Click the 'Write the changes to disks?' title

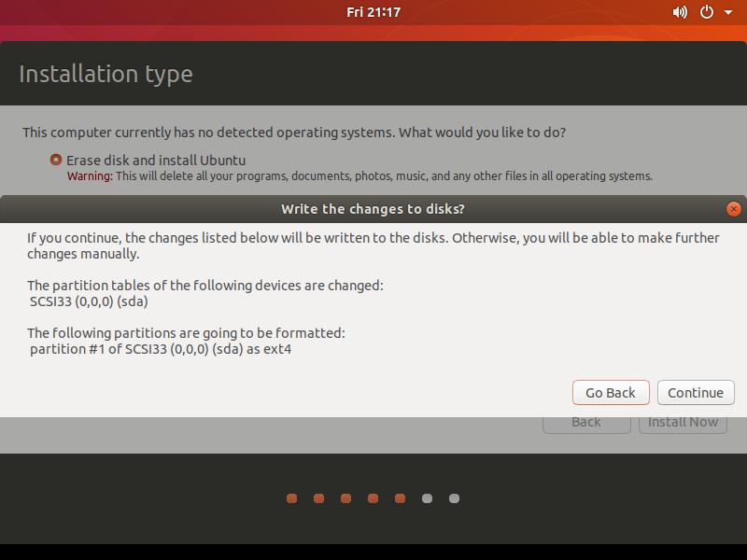pos(373,209)
